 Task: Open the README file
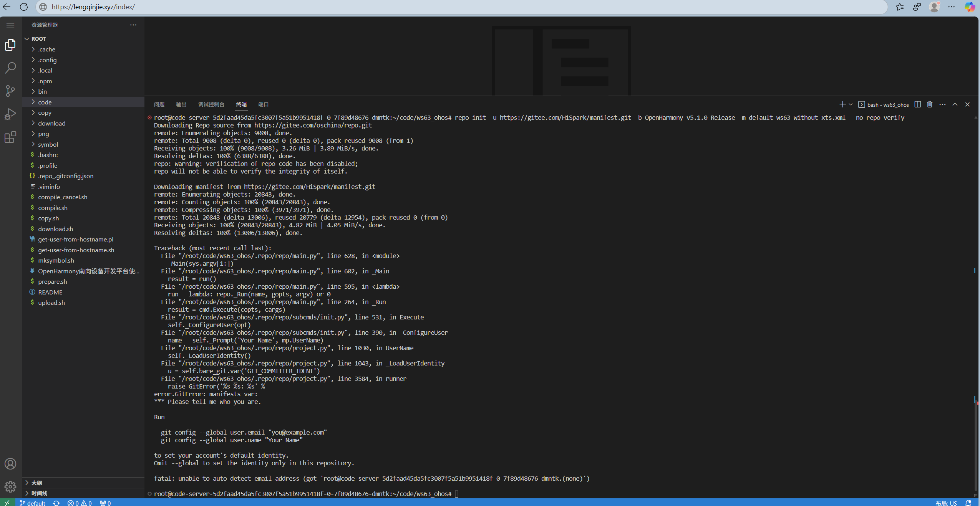50,292
